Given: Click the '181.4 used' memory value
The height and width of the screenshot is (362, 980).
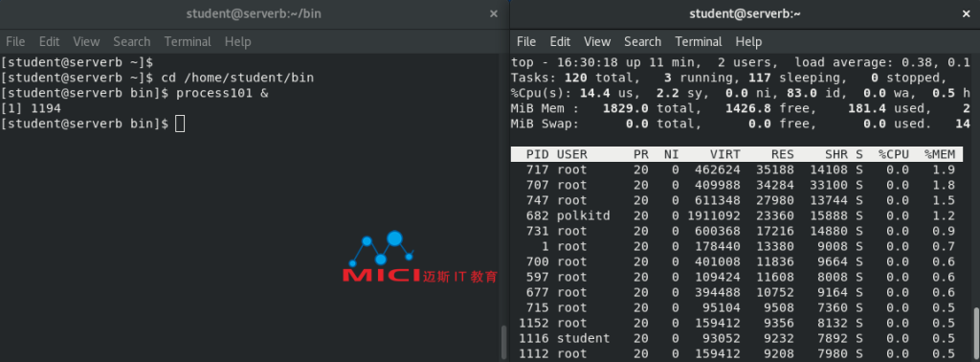Looking at the screenshot, I should pos(886,109).
